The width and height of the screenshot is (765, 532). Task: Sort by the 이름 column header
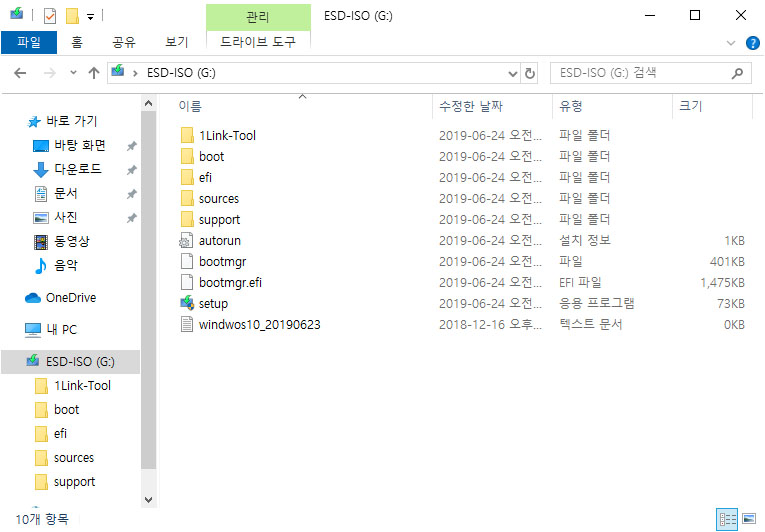190,106
